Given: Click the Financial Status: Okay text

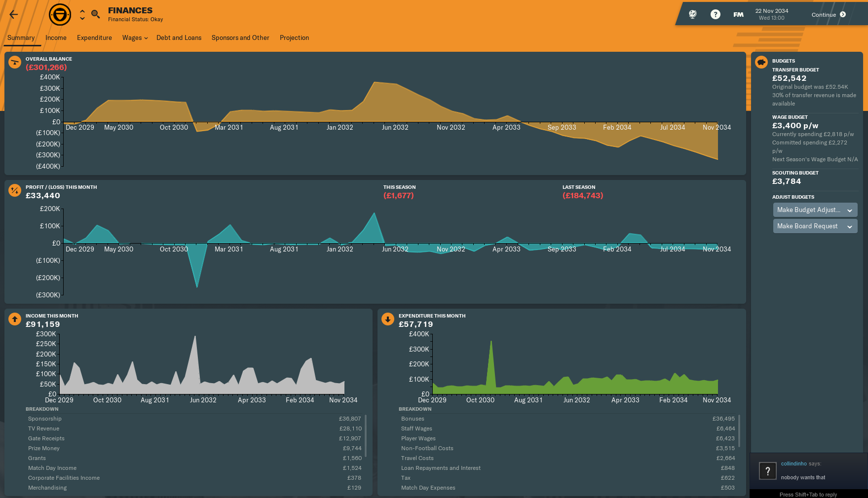Looking at the screenshot, I should (136, 20).
